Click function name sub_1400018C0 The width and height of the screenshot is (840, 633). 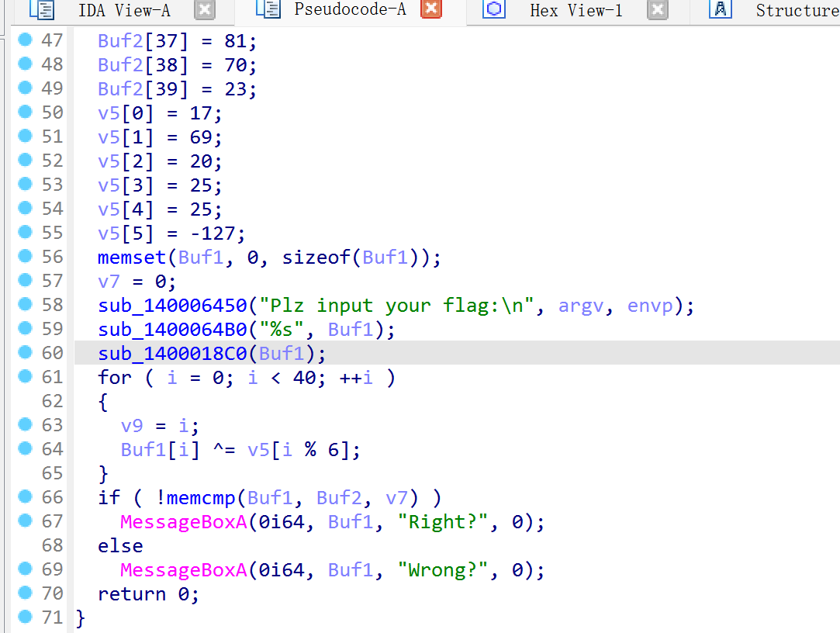click(x=172, y=354)
